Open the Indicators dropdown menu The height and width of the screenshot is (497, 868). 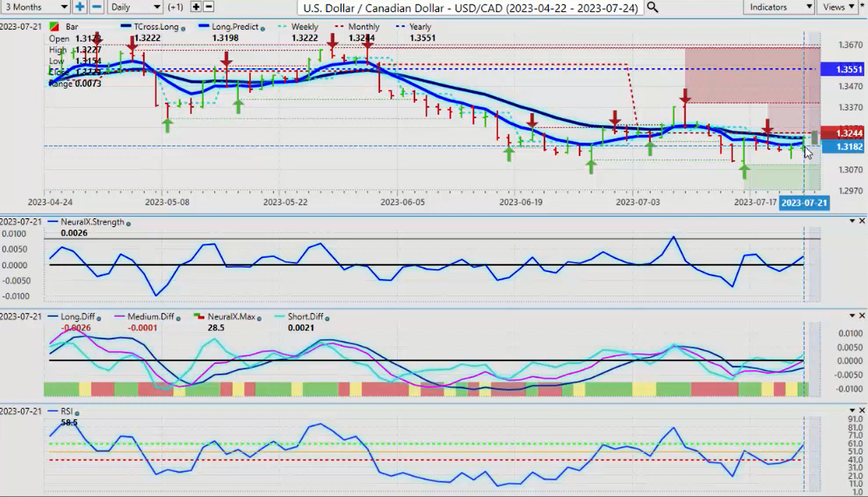[x=779, y=7]
